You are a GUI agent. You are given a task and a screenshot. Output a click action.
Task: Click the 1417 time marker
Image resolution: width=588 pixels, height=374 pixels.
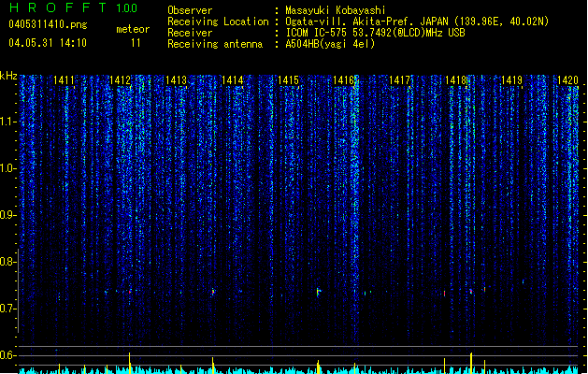pos(400,80)
